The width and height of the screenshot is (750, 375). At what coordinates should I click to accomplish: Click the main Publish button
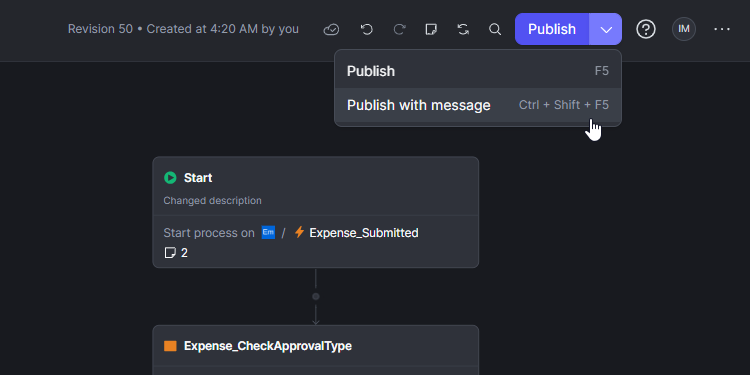[x=552, y=29]
